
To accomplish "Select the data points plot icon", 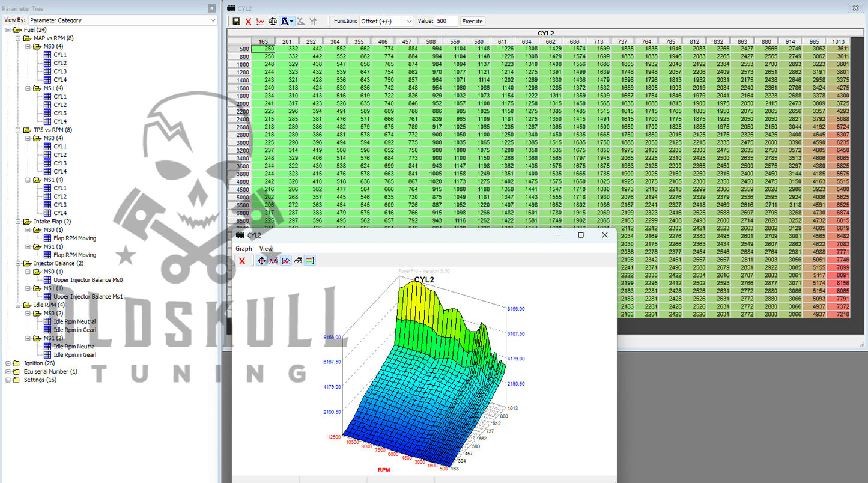I will coord(273,261).
